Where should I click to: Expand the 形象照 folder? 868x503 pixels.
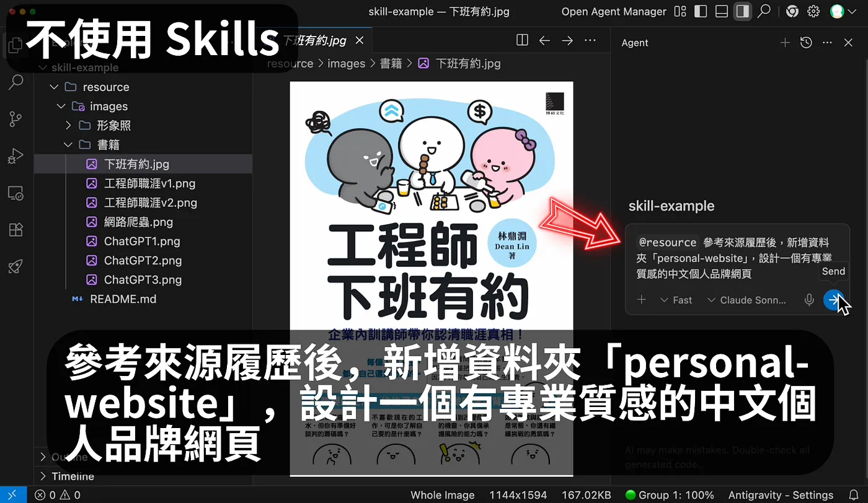coord(69,125)
